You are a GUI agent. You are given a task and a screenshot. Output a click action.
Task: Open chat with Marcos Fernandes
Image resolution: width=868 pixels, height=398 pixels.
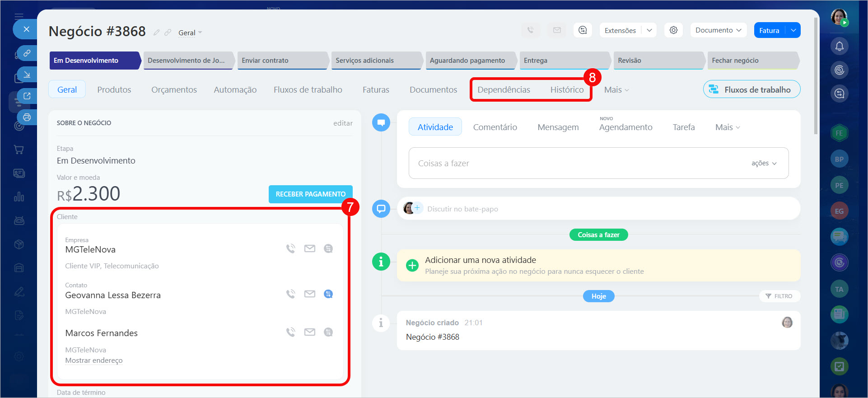[x=328, y=332]
